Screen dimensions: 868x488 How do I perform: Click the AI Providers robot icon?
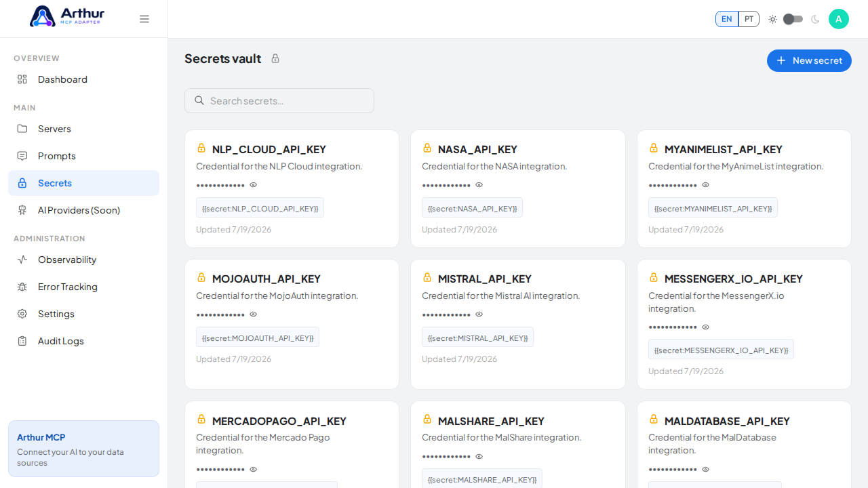22,210
